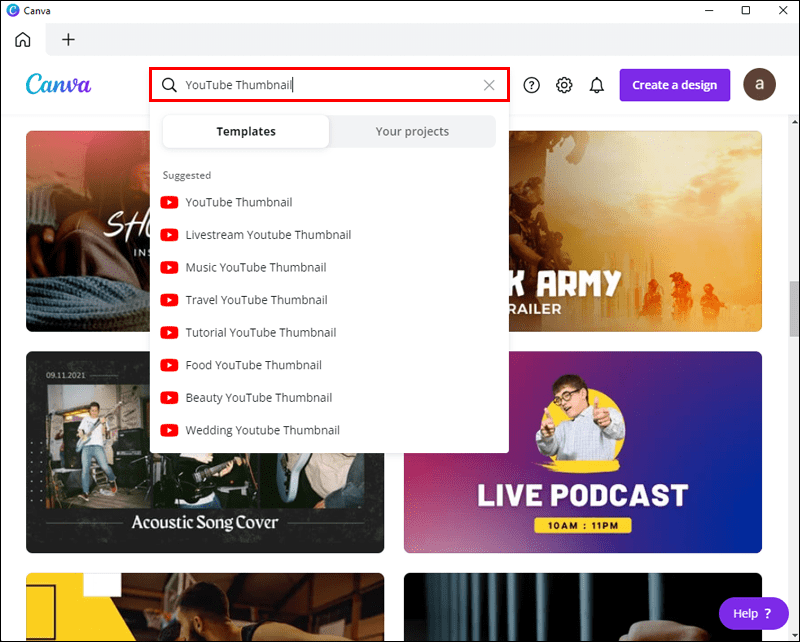This screenshot has width=800, height=642.
Task: Open the yellow gym template thumbnail
Action: click(205, 607)
